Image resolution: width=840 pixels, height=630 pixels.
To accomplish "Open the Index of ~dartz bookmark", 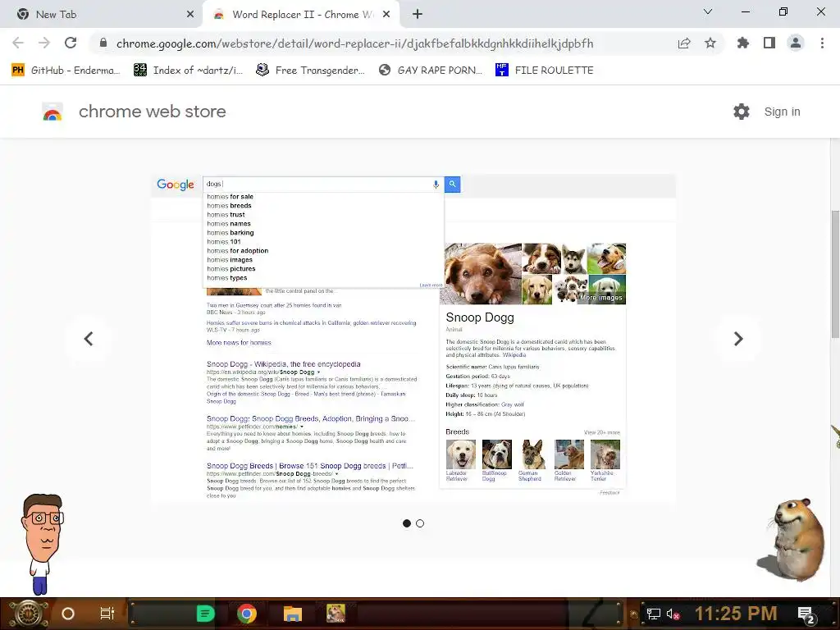I will [188, 71].
